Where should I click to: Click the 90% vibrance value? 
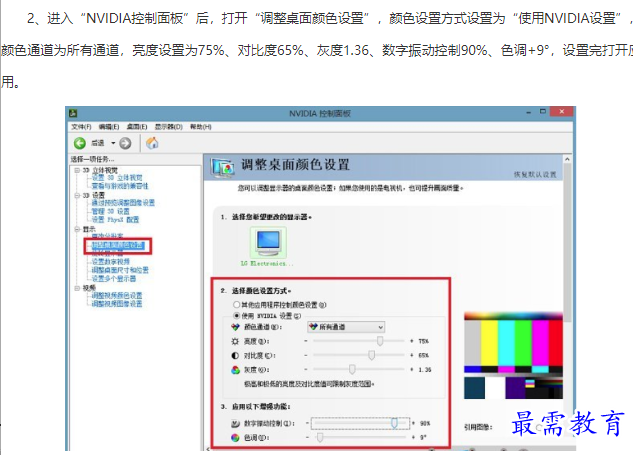pos(425,424)
